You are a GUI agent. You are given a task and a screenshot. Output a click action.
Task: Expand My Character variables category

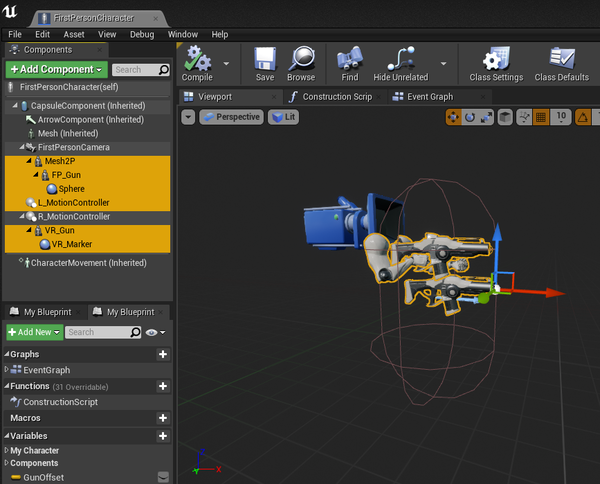[6, 450]
